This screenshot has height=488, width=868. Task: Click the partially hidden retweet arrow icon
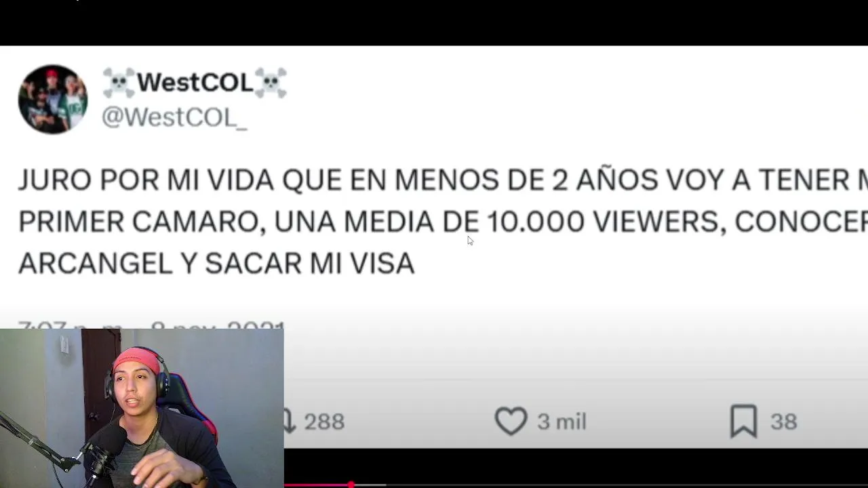click(290, 421)
